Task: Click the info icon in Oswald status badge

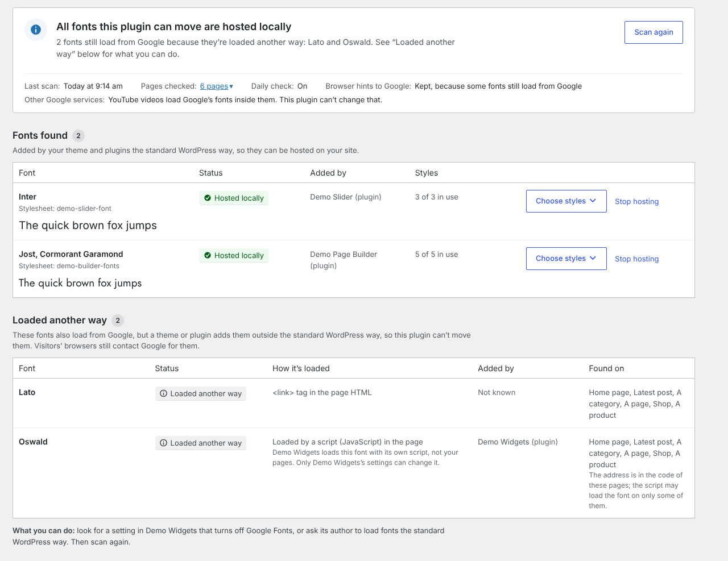Action: point(163,443)
